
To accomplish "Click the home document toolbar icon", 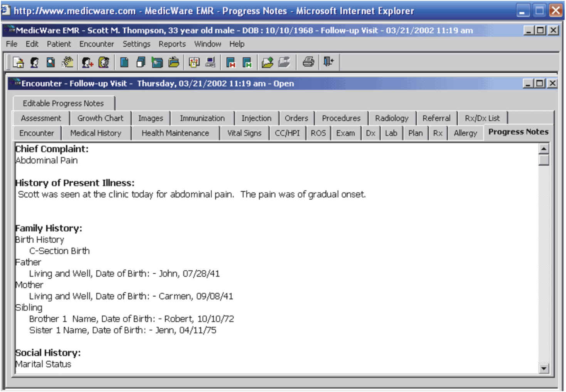I will point(18,62).
